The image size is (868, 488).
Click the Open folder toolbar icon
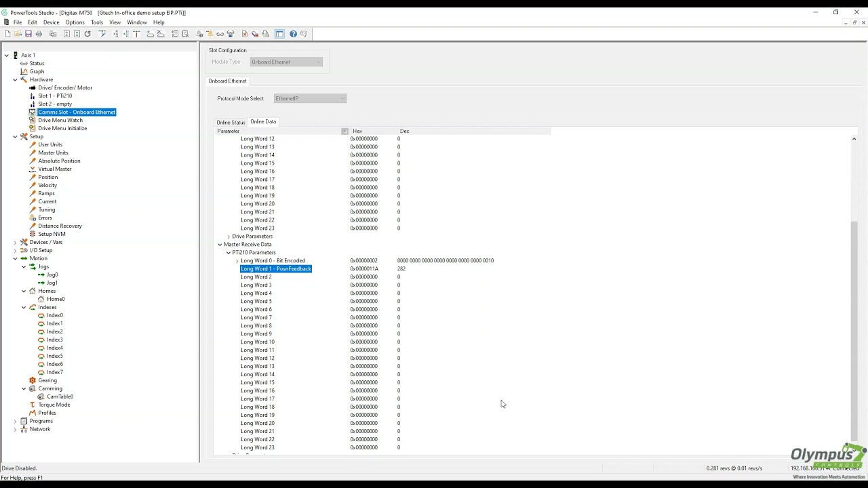[x=18, y=34]
